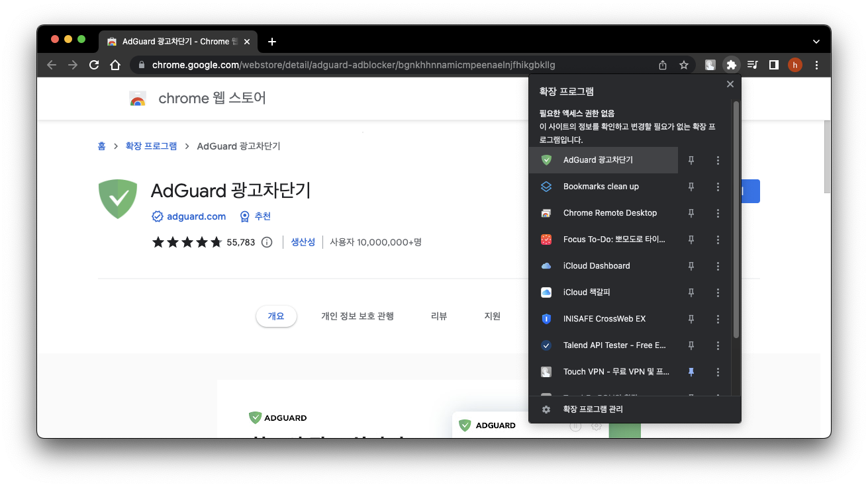
Task: Open more options for Bookmarks clean up
Action: point(718,187)
